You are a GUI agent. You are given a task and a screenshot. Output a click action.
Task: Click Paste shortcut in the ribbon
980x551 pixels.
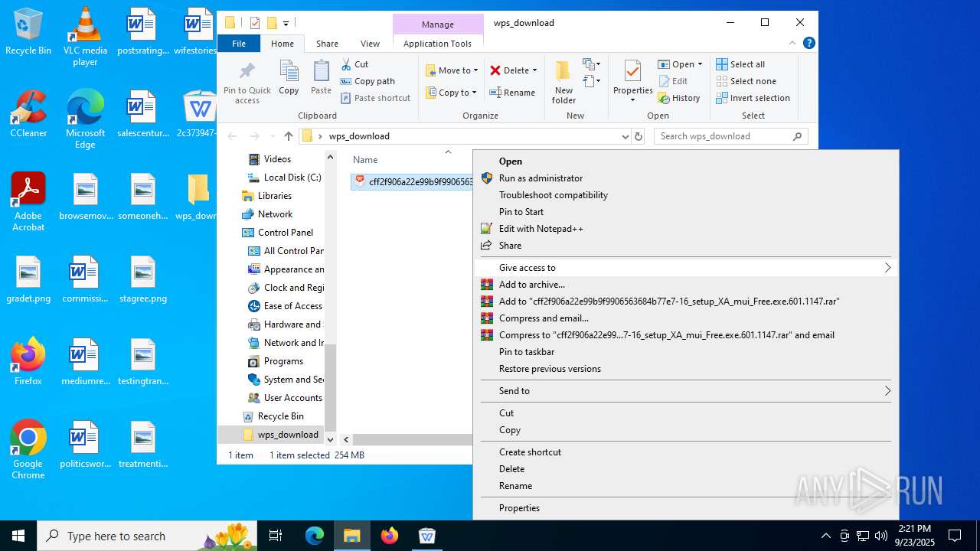(375, 98)
